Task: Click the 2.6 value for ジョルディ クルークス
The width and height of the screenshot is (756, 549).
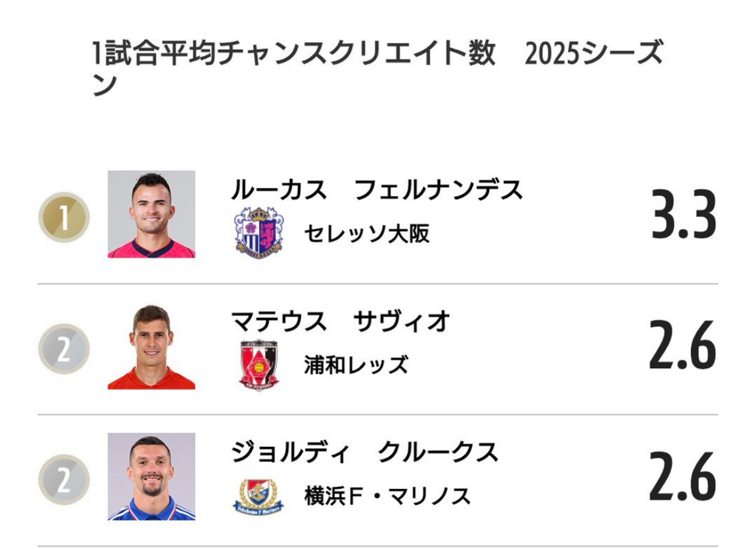Action: coord(682,479)
